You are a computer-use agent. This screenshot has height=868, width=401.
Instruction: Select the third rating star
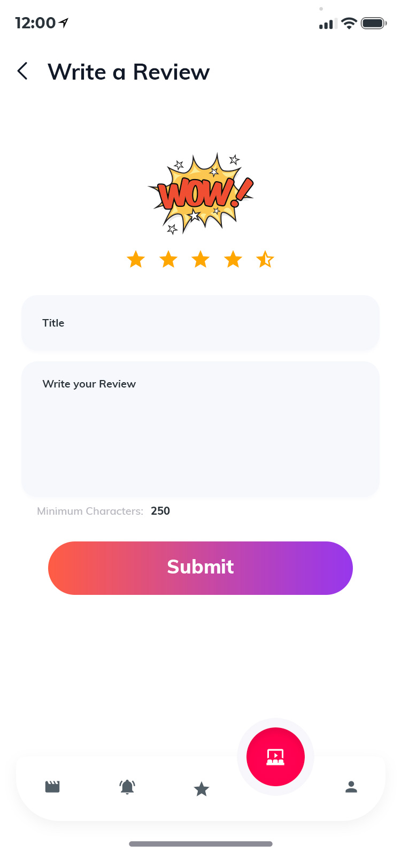[200, 260]
